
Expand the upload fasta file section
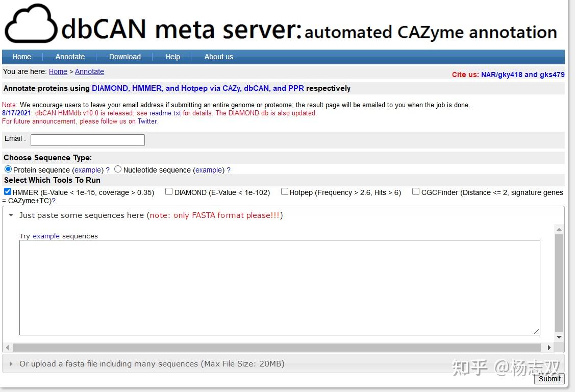point(11,364)
